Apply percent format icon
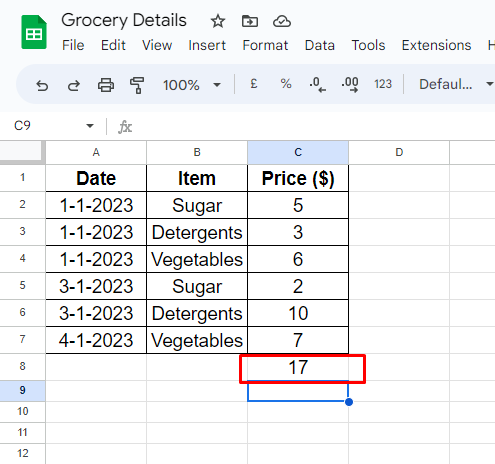The image size is (495, 464). point(286,84)
